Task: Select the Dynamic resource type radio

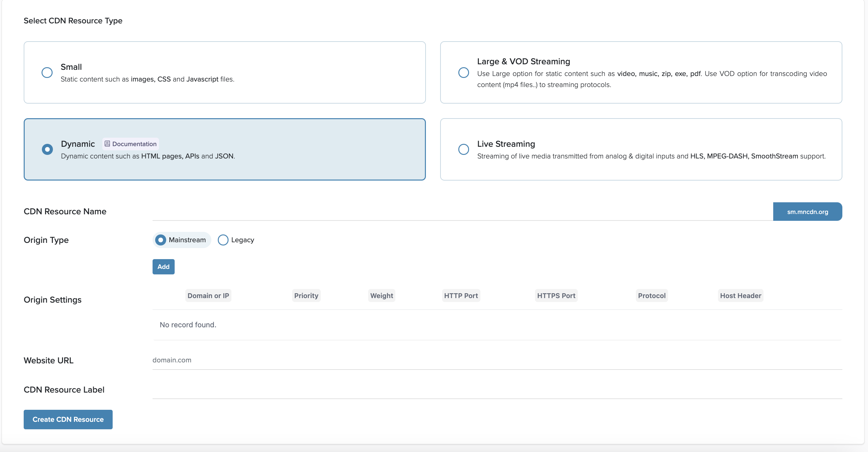Action: [x=47, y=149]
